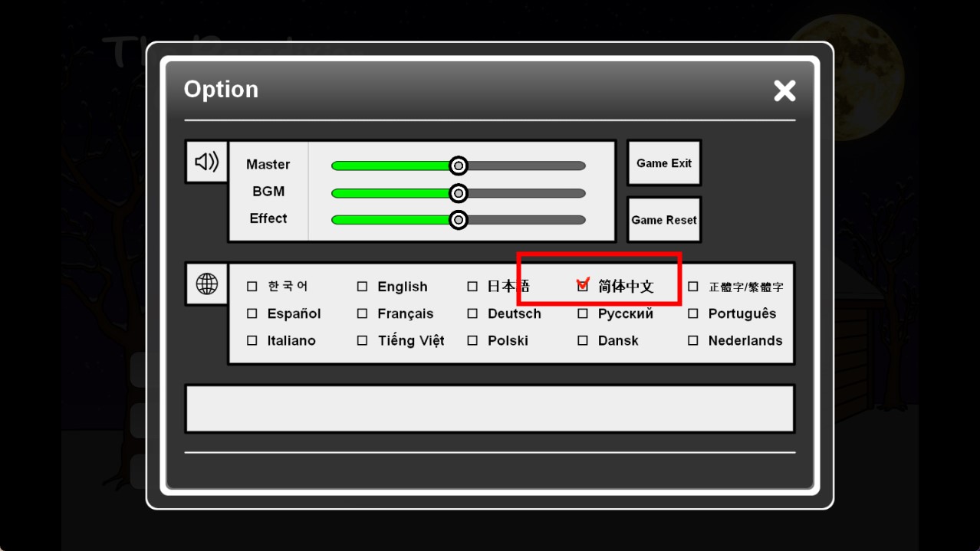Image resolution: width=980 pixels, height=551 pixels.
Task: Choose the Français language checkbox
Action: pos(363,313)
